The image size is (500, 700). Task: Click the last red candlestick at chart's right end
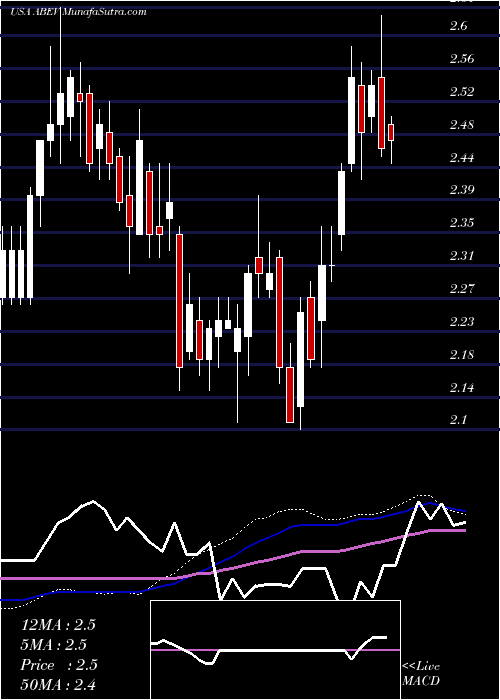pyautogui.click(x=391, y=133)
